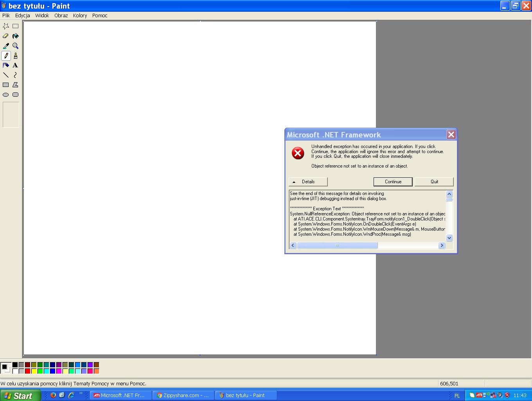The width and height of the screenshot is (532, 401).
Task: Select the Rounded Rectangle tool
Action: coord(15,95)
